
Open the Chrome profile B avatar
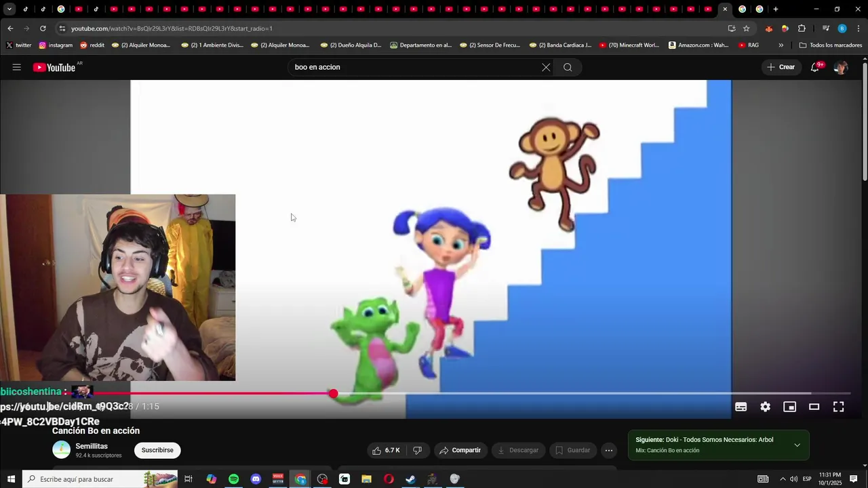[842, 28]
